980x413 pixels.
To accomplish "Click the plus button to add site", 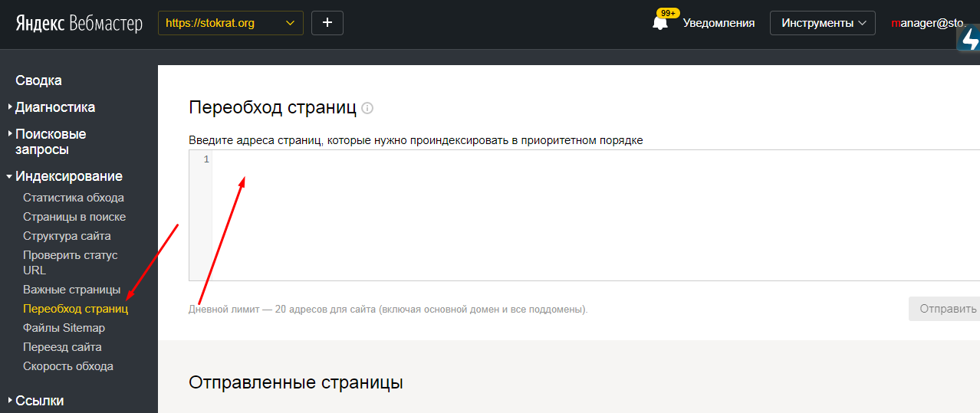I will (327, 23).
